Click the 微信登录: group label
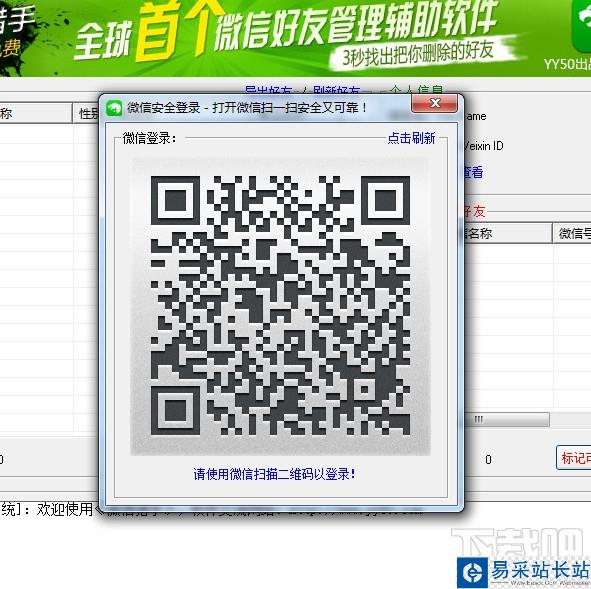This screenshot has width=591, height=589. [x=149, y=138]
